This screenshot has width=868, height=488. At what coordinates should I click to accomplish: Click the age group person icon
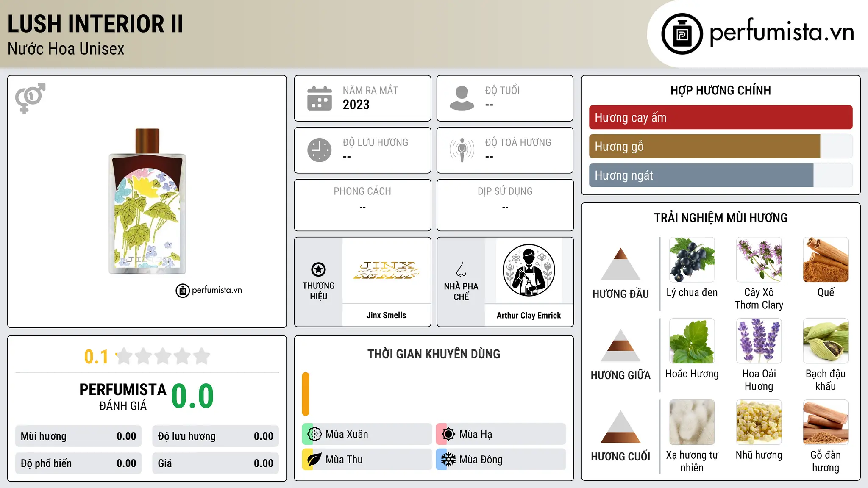[x=462, y=98]
